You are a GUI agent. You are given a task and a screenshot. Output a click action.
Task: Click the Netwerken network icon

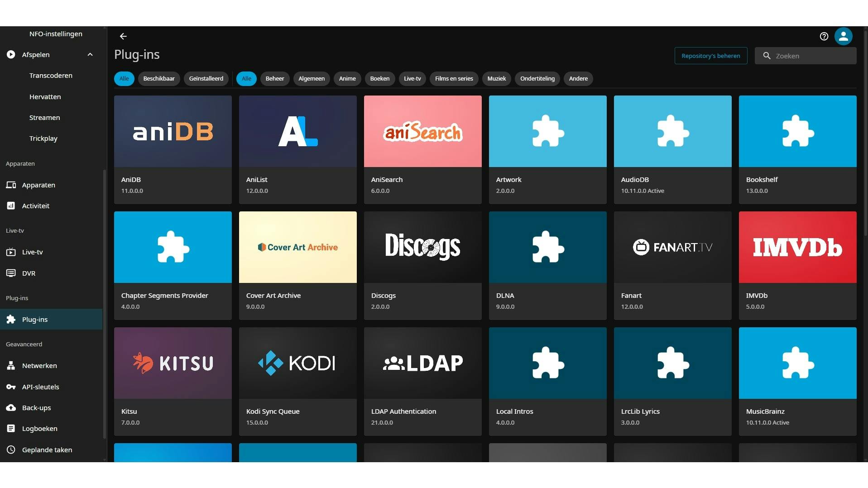11,365
